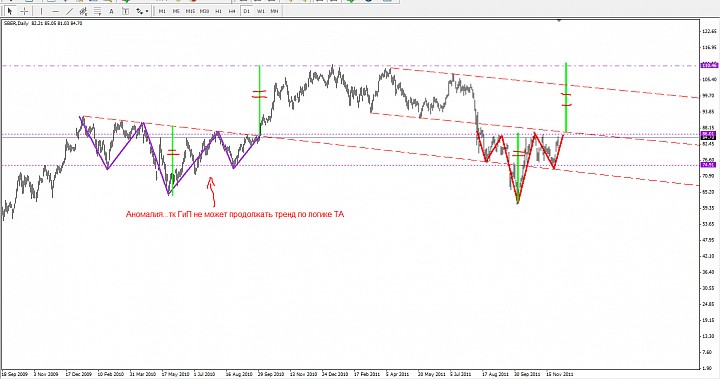Select the Fibonacci retracement tool
Image resolution: width=720 pixels, height=379 pixels.
pos(97,11)
